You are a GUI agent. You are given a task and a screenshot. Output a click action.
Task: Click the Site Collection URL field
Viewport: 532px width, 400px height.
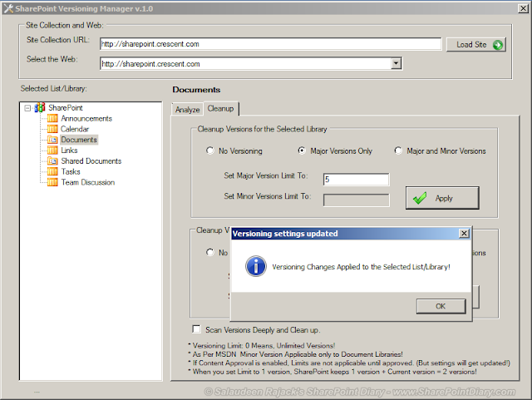coord(270,44)
